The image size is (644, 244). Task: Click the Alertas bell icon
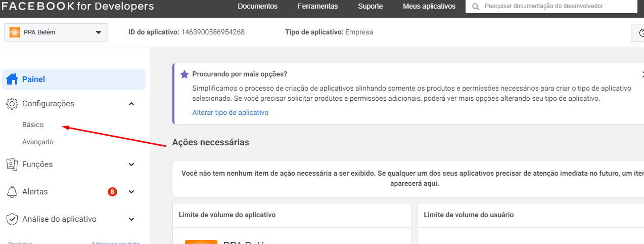coord(12,192)
